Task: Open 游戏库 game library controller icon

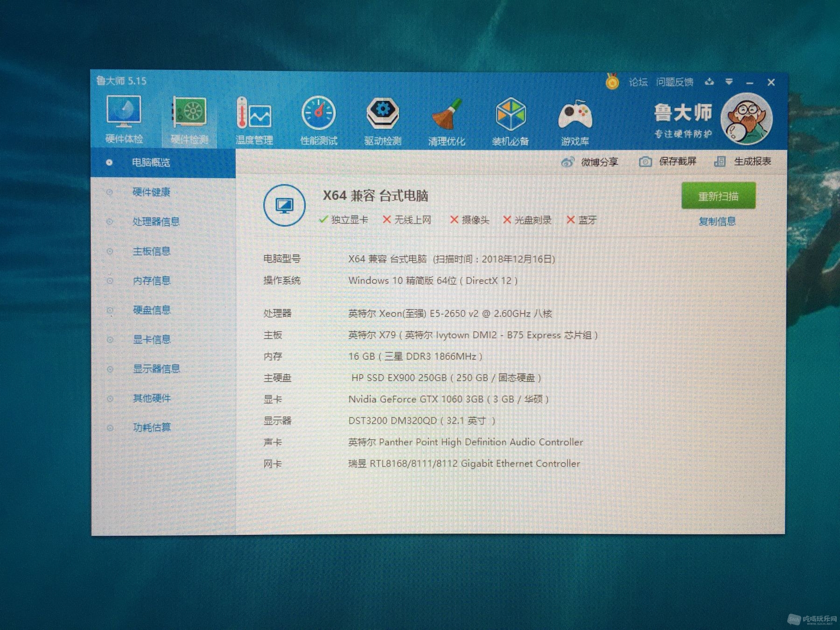Action: (x=575, y=122)
